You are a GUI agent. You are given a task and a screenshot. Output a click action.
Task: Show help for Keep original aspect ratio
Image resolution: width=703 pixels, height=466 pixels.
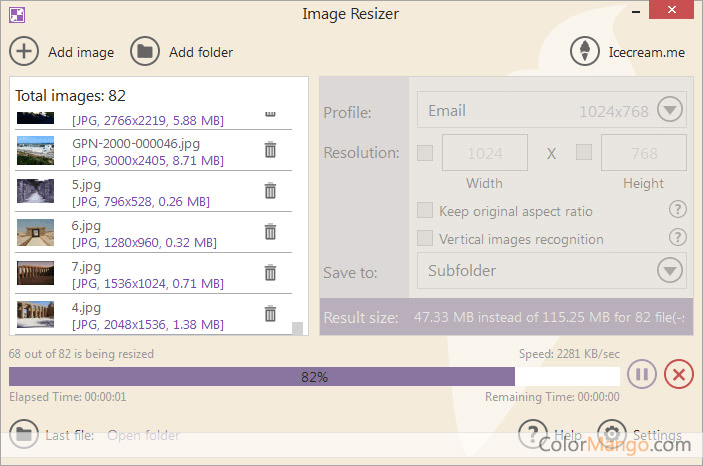[678, 210]
